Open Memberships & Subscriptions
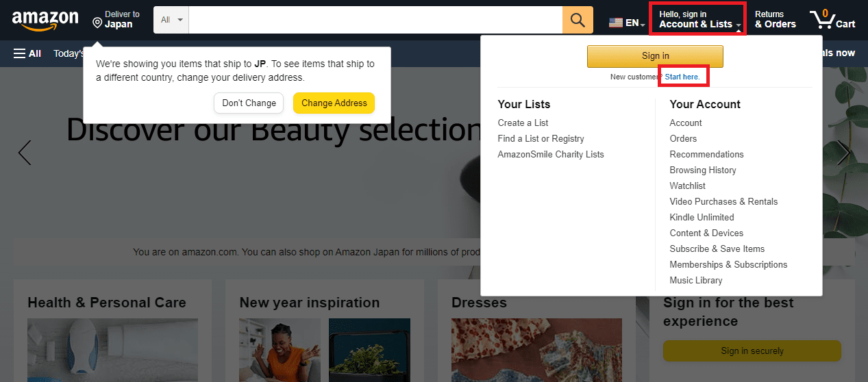 [728, 265]
